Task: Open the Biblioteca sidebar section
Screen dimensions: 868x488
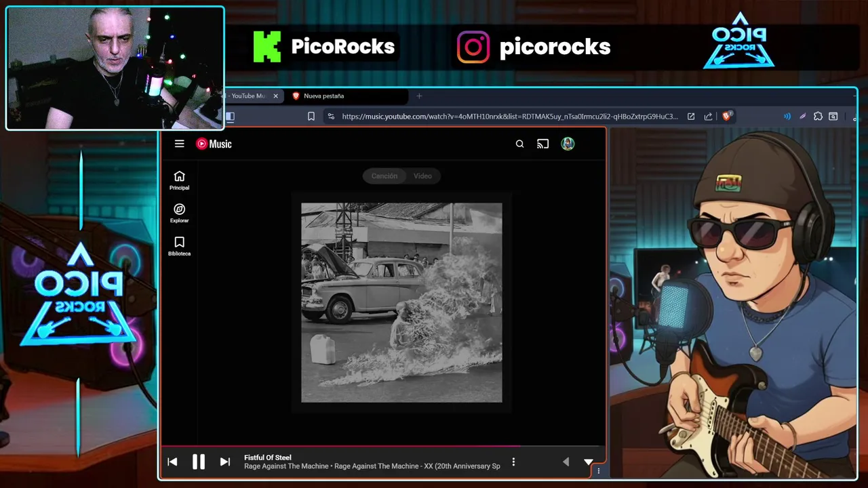Action: click(179, 246)
